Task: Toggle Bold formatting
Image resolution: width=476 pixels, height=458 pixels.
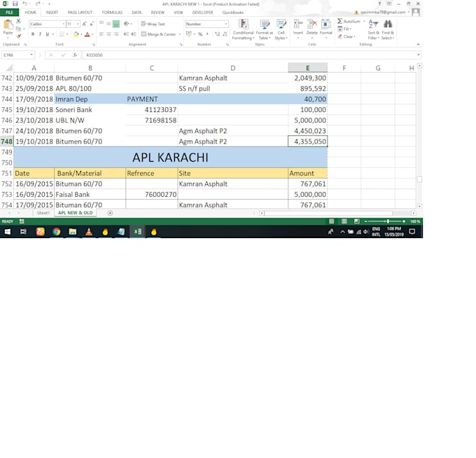Action: click(32, 34)
